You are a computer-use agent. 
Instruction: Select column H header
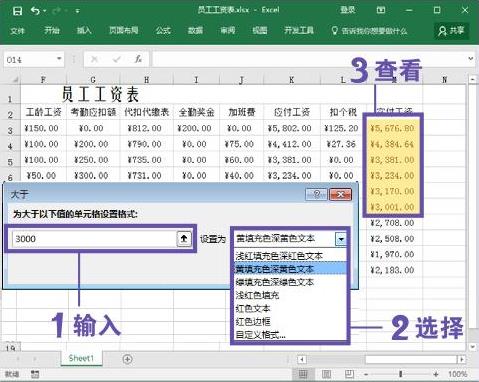tap(146, 80)
